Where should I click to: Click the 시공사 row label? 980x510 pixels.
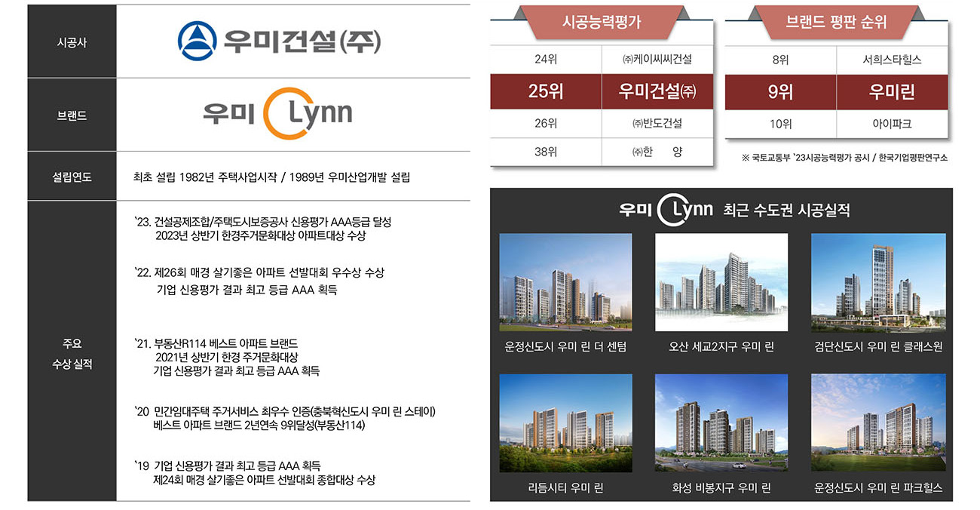72,42
